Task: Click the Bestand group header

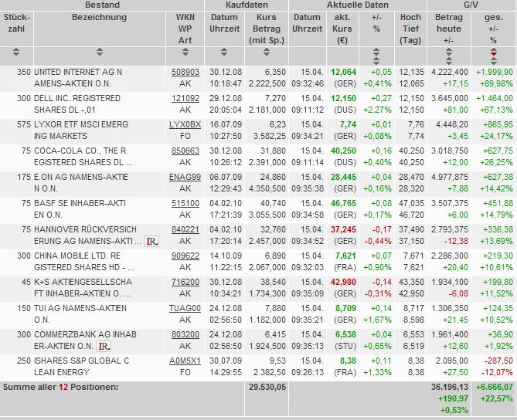Action: tap(102, 5)
